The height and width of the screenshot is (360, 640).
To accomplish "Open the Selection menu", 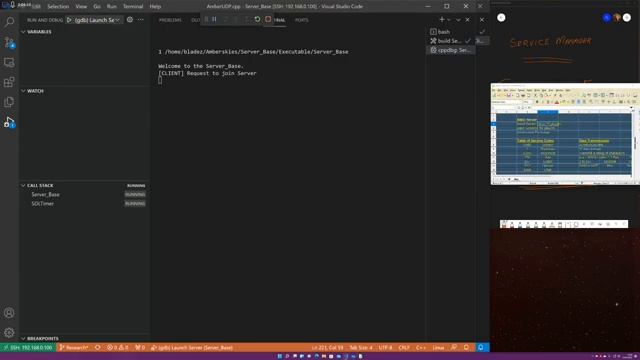I will point(58,7).
